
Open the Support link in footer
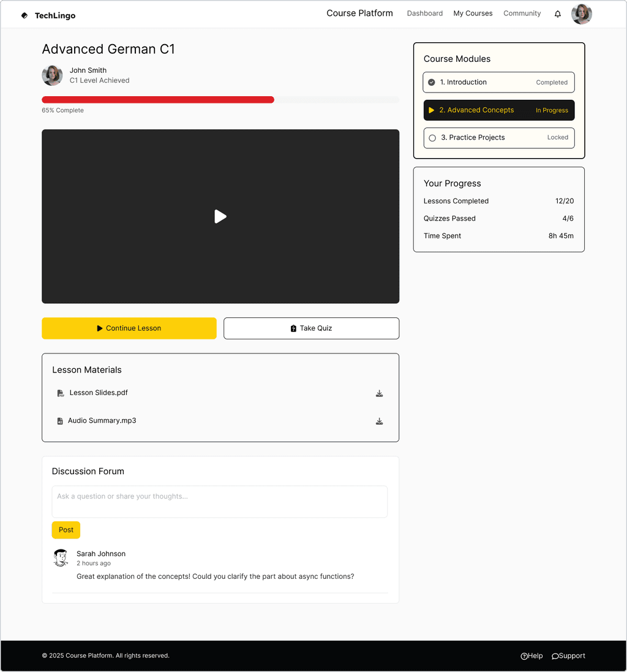pyautogui.click(x=568, y=655)
